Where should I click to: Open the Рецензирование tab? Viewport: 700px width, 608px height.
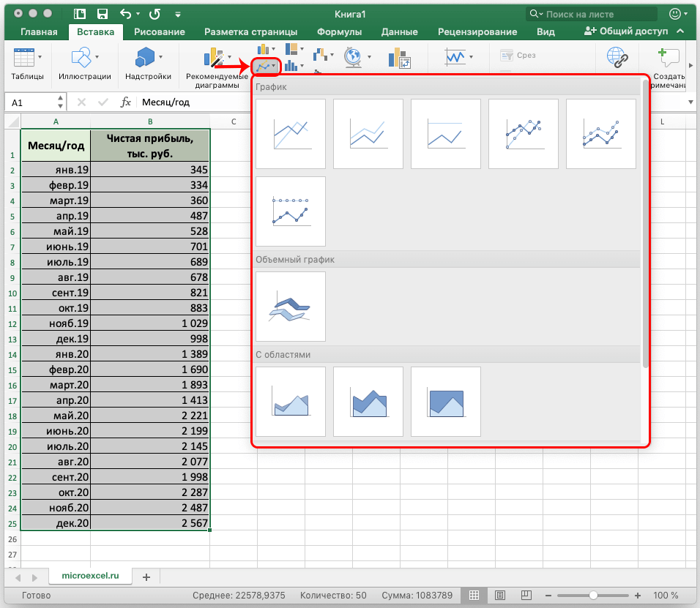click(x=477, y=31)
